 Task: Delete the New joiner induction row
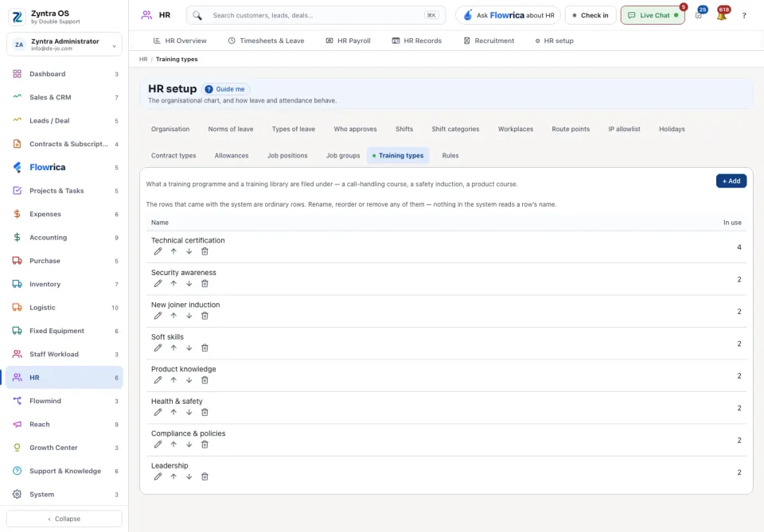click(205, 316)
